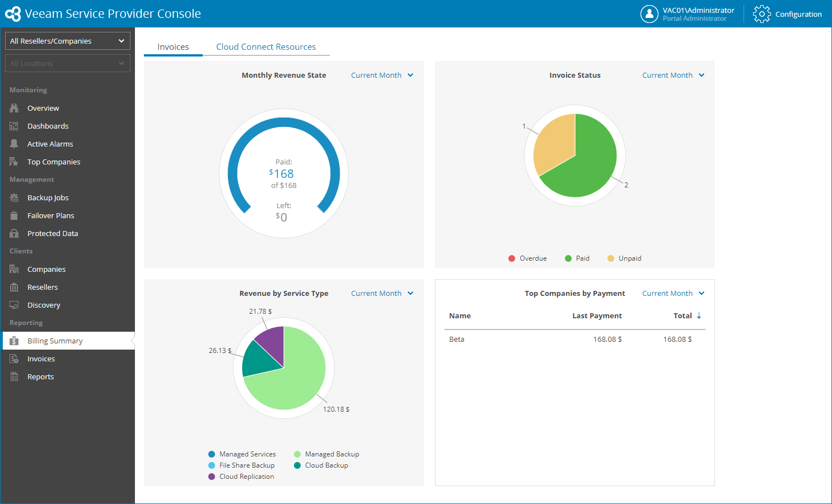
Task: Select Billing Summary in sidebar
Action: point(68,341)
